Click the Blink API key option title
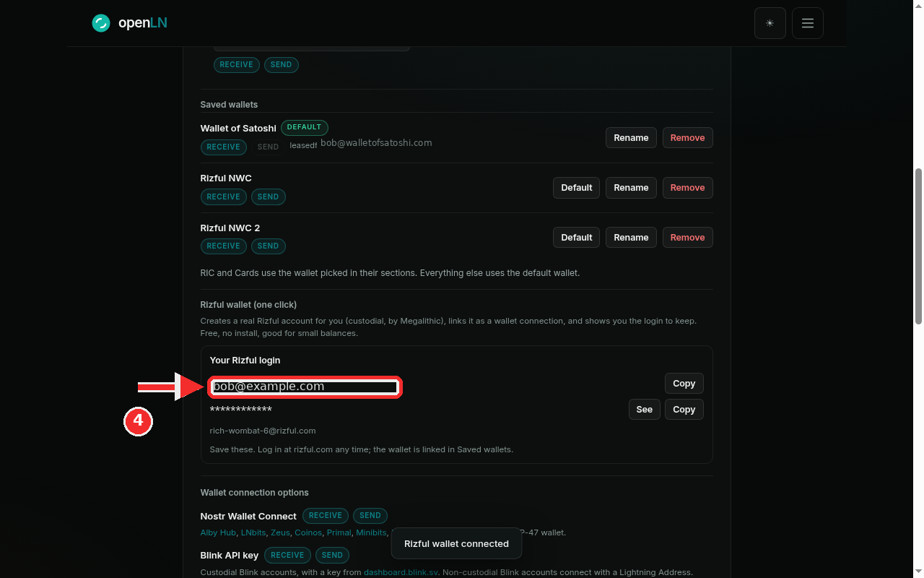 230,556
